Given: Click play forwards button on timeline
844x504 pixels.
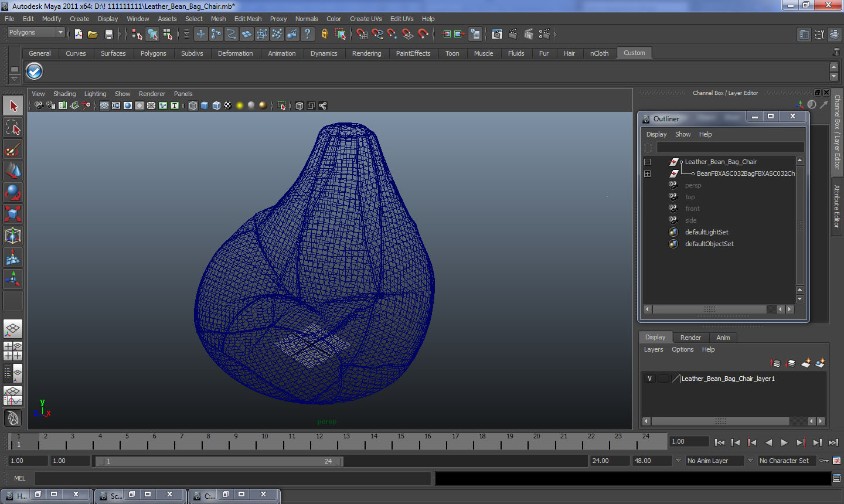Looking at the screenshot, I should pyautogui.click(x=784, y=442).
